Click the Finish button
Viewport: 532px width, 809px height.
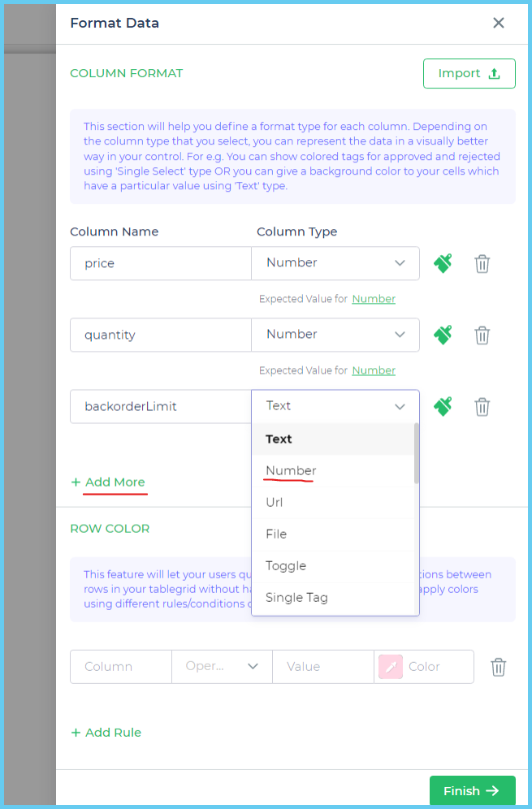[472, 790]
